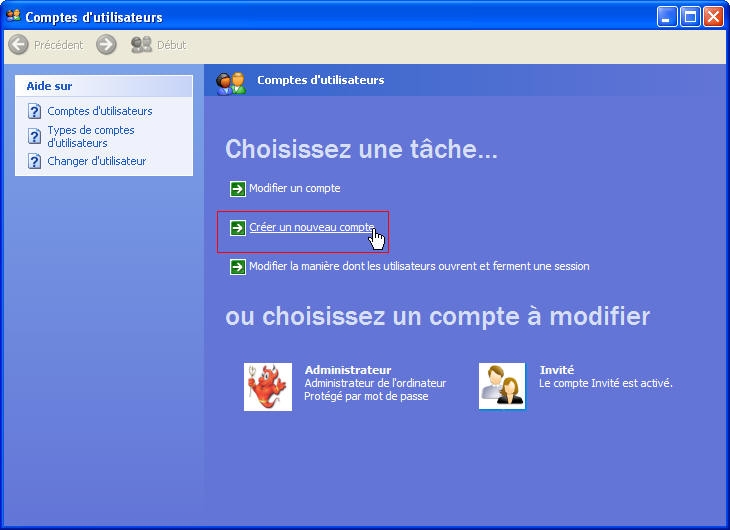Click the Précédent toolbar label
Image resolution: width=730 pixels, height=530 pixels.
(59, 45)
